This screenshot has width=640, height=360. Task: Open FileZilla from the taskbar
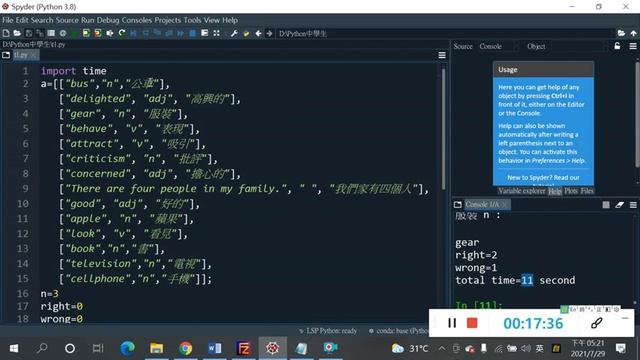click(243, 348)
